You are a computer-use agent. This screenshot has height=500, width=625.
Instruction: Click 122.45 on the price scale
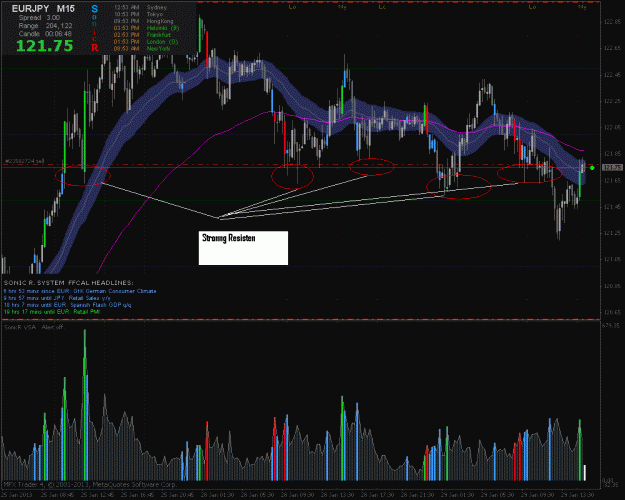click(612, 75)
